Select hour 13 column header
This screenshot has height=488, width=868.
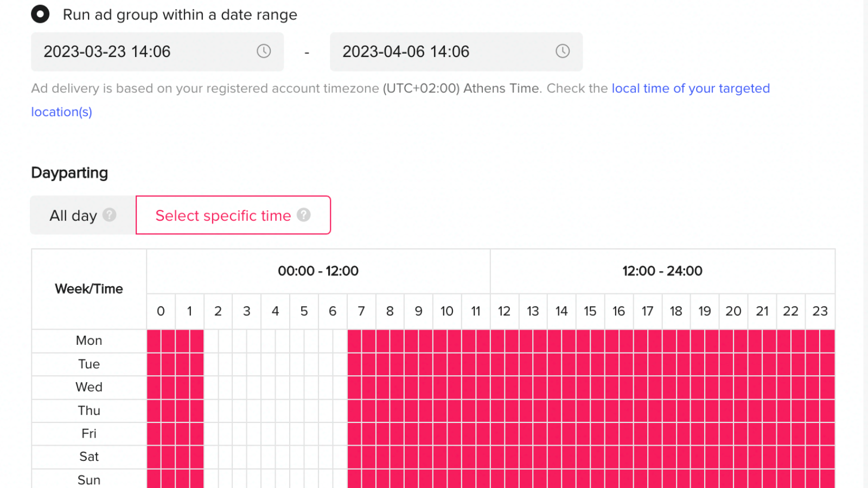coord(533,311)
